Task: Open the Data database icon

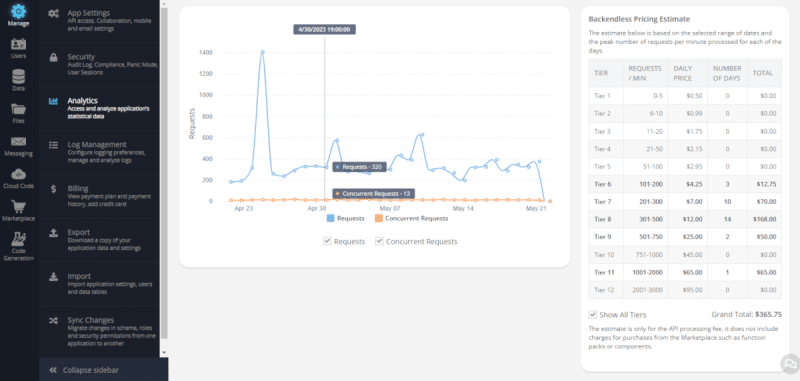Action: pos(18,77)
